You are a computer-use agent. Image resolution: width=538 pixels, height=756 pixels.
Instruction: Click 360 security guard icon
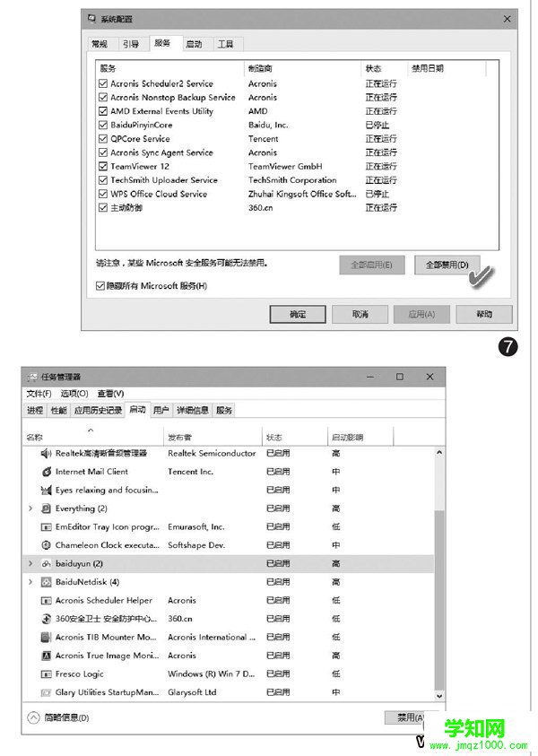click(x=47, y=619)
